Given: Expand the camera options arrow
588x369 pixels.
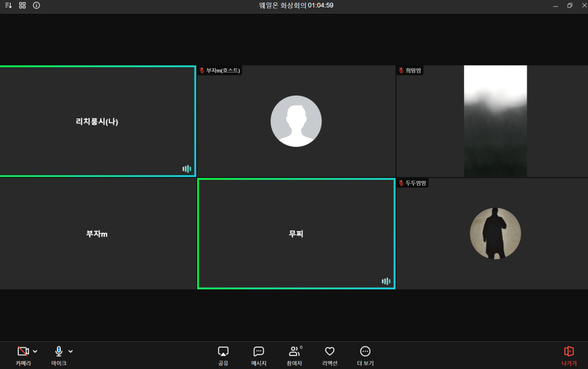Looking at the screenshot, I should [x=35, y=351].
